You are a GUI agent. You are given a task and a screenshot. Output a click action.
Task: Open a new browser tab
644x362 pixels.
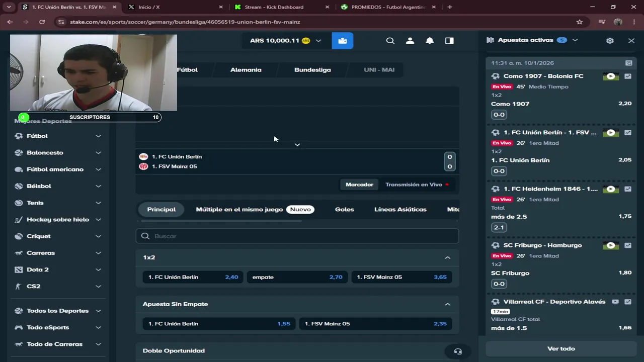click(450, 7)
